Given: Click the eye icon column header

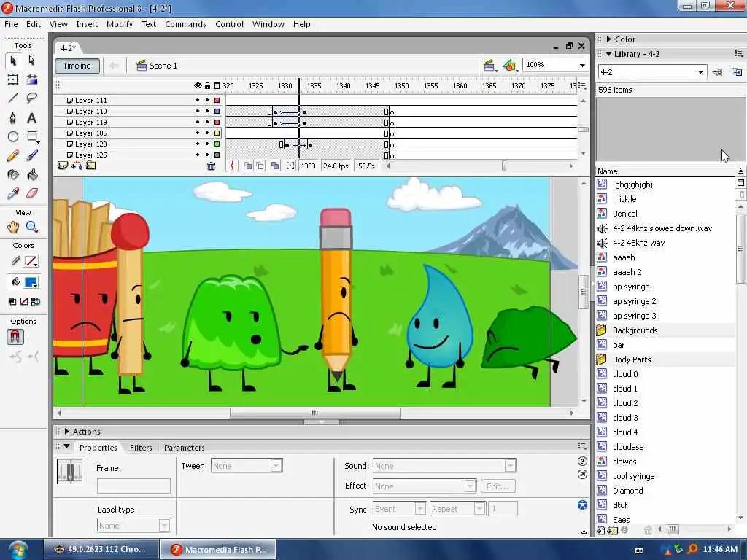Looking at the screenshot, I should coord(198,86).
